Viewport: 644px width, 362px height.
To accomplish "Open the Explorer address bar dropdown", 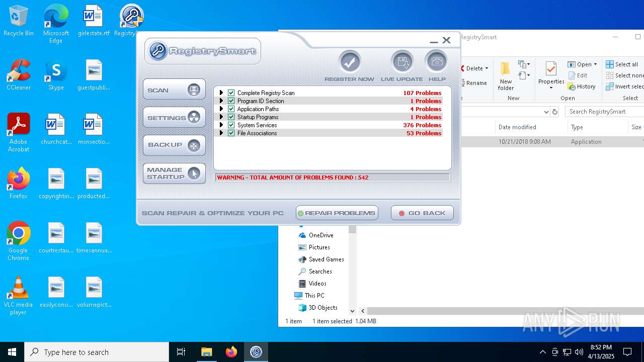I will tap(546, 112).
